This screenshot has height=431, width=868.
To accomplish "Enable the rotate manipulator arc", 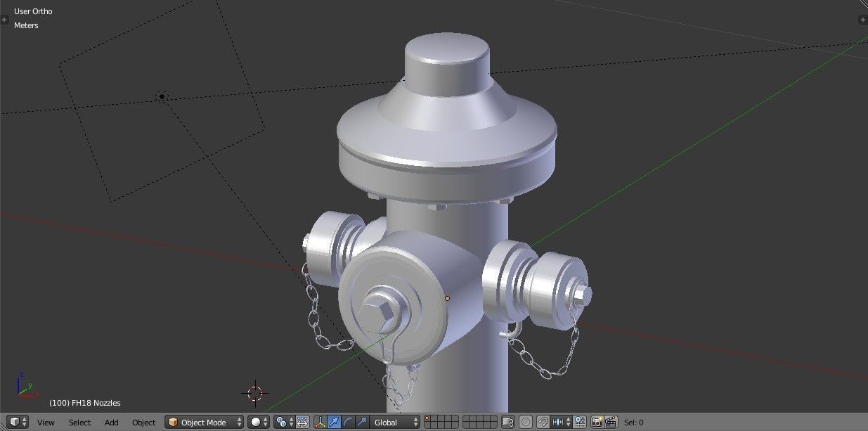I will point(349,422).
